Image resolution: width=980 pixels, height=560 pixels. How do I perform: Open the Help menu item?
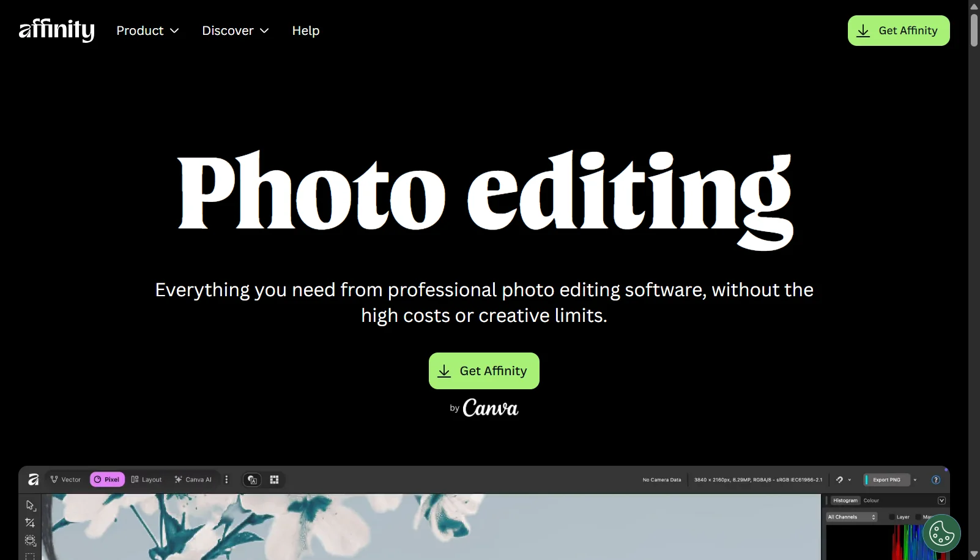pos(306,31)
